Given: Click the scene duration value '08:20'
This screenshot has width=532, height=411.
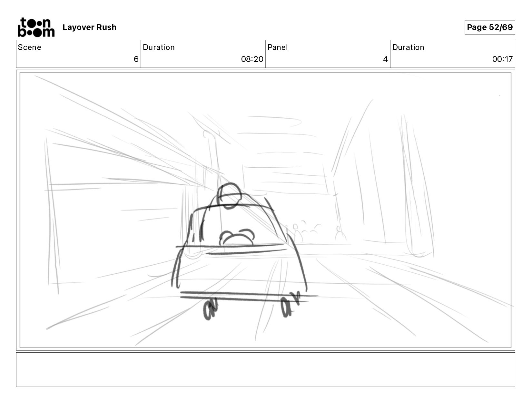Looking at the screenshot, I should 252,59.
